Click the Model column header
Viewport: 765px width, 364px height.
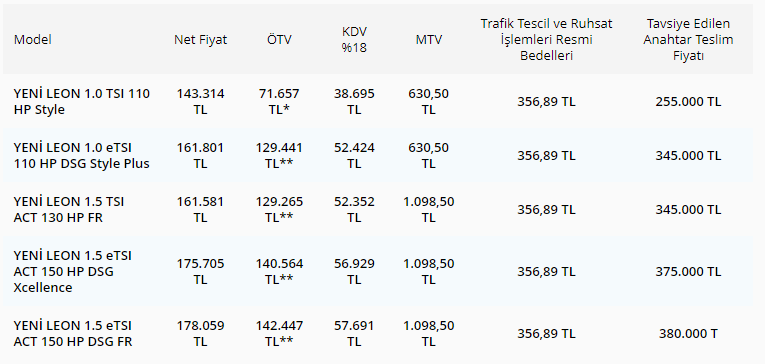pos(32,40)
